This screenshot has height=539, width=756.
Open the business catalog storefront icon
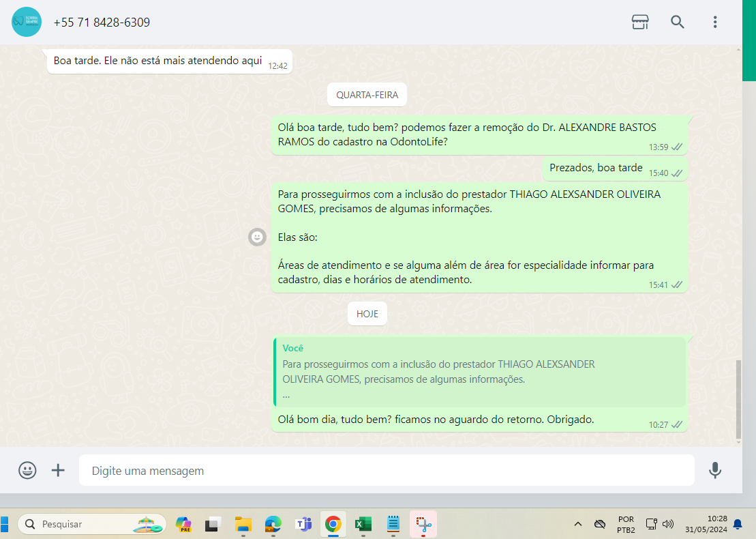click(x=640, y=22)
